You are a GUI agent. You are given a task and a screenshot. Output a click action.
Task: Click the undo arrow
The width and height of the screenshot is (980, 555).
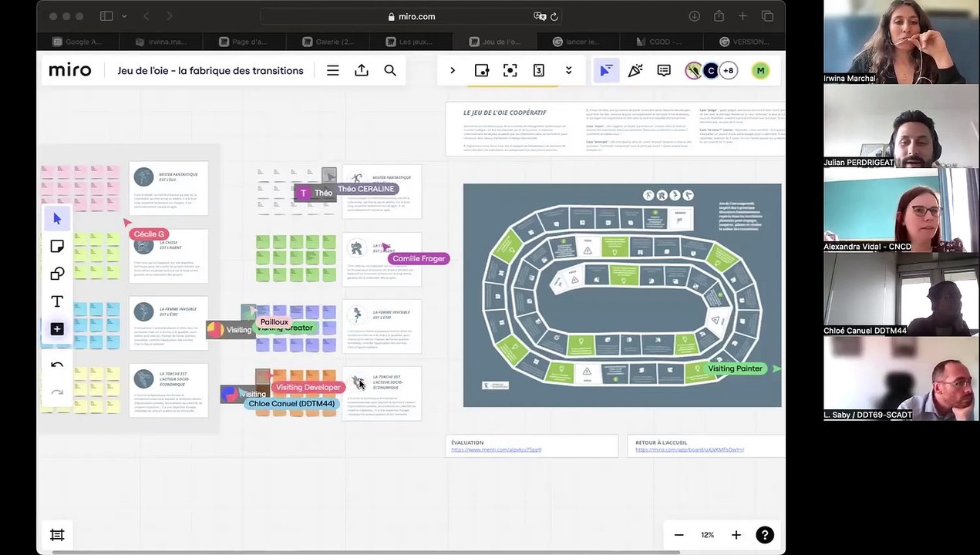coord(57,365)
